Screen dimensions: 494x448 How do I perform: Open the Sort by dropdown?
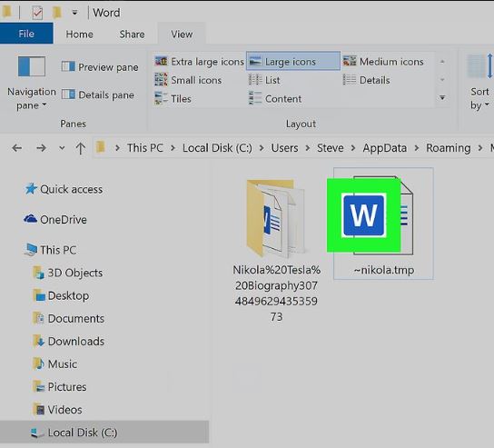tap(479, 98)
